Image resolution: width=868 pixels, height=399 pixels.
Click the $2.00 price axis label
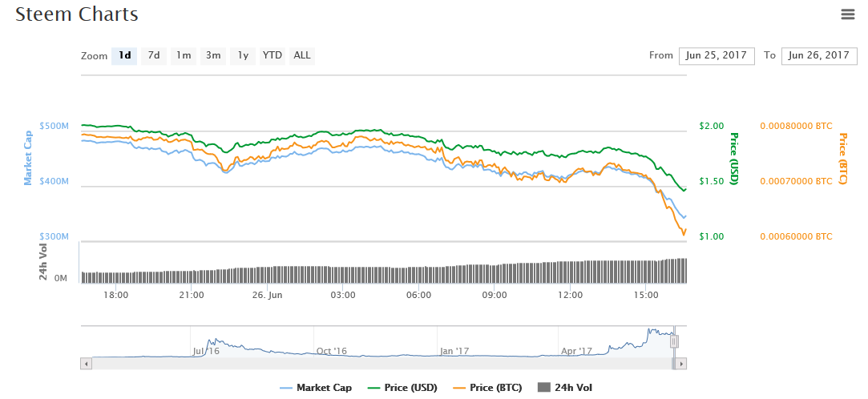point(712,126)
